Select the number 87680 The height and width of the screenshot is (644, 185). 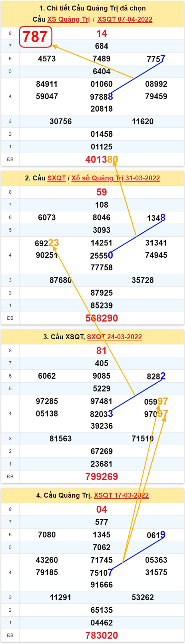click(x=61, y=280)
